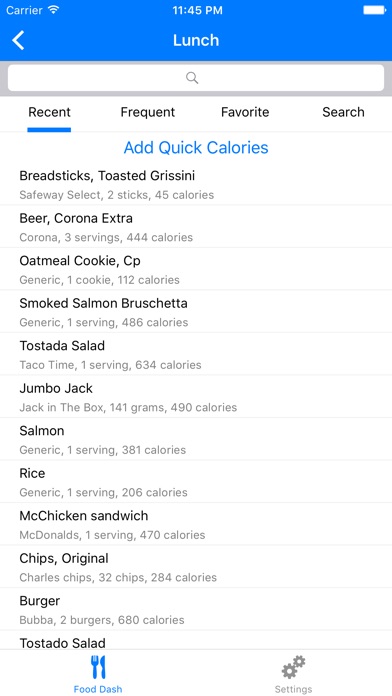392x696 pixels.
Task: Switch to the Favorite tab
Action: pyautogui.click(x=245, y=112)
